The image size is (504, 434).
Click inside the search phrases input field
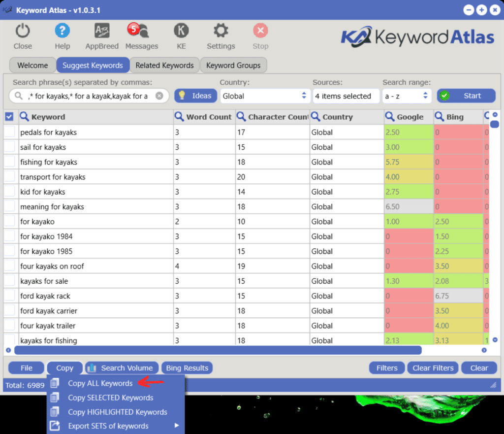pyautogui.click(x=89, y=96)
